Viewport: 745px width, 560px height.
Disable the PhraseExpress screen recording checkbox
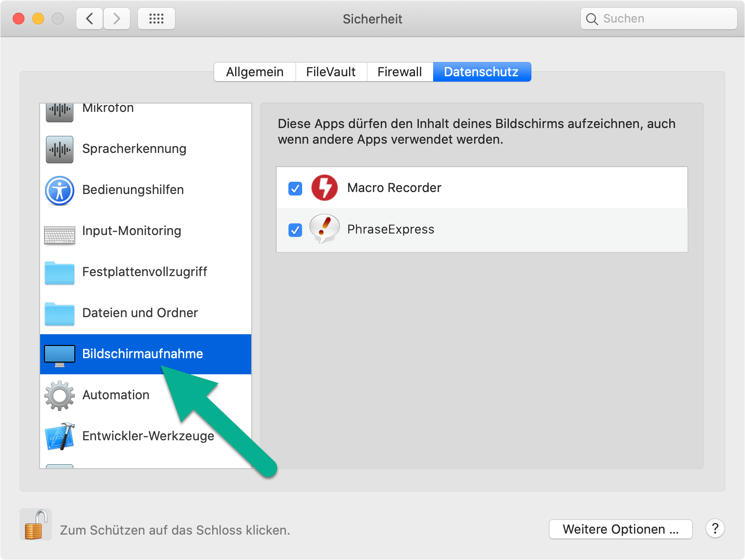tap(295, 230)
